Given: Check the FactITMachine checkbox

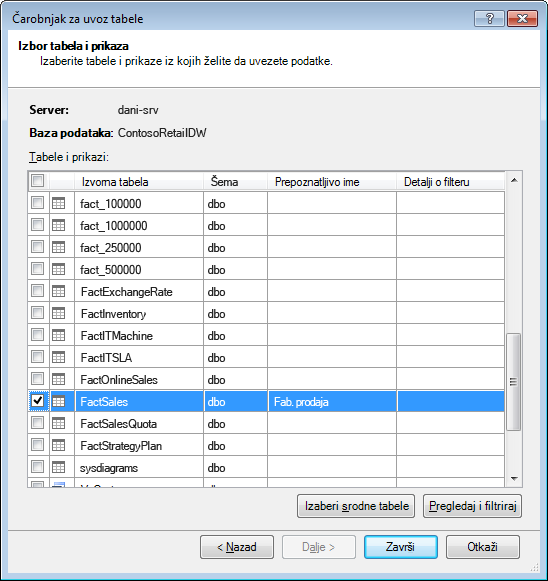Looking at the screenshot, I should 37,335.
